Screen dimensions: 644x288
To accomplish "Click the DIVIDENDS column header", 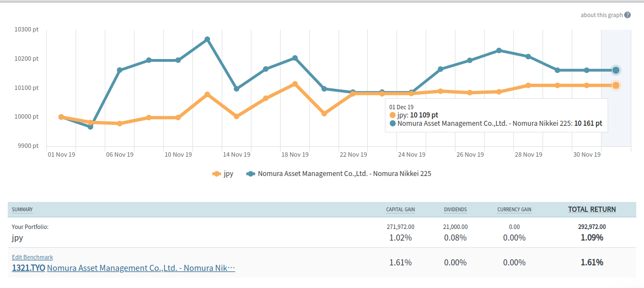I will coord(455,210).
